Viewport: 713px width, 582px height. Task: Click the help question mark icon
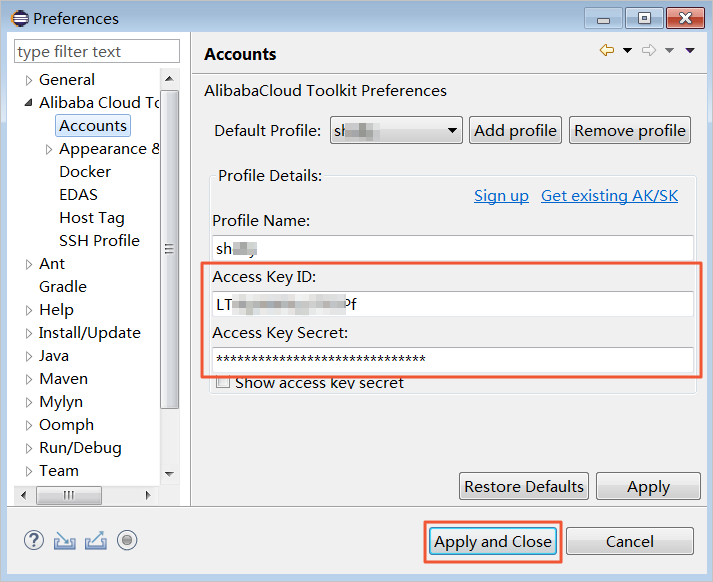[x=33, y=541]
